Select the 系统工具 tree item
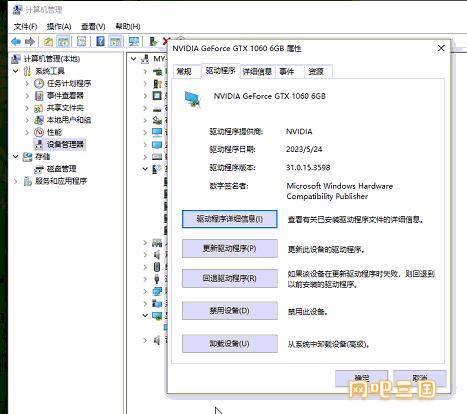This screenshot has height=414, width=467. tap(50, 71)
